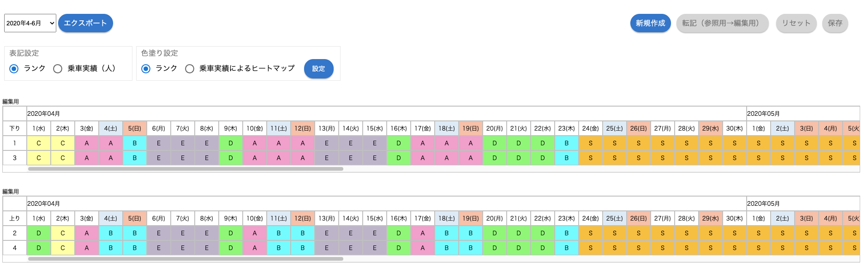Click the エクスポート button

[85, 23]
